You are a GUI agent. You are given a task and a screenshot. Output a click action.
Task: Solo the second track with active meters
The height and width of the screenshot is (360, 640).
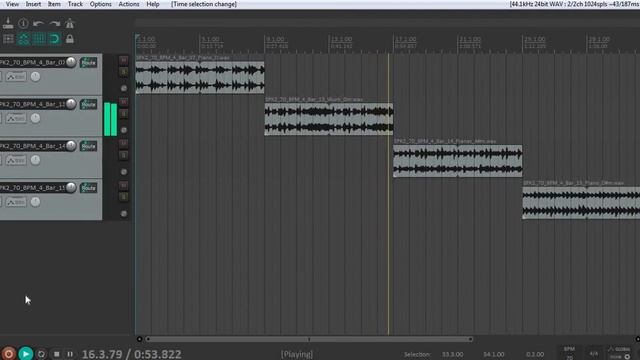123,113
